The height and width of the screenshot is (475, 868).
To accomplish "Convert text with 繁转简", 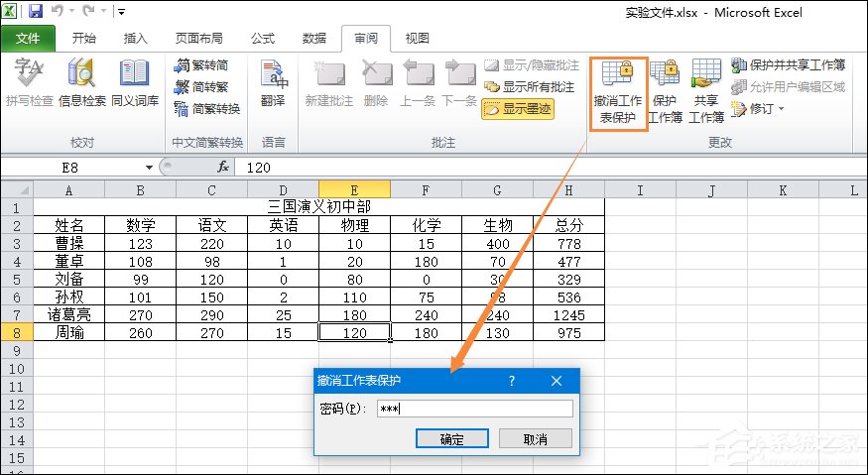I will (x=206, y=65).
